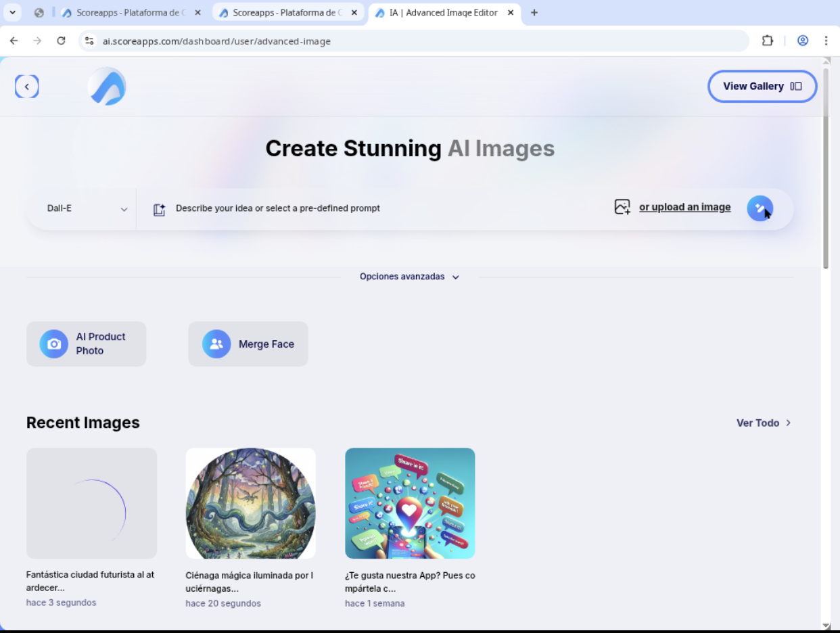Open the AI Product Photo tool
Image resolution: width=840 pixels, height=633 pixels.
(x=86, y=344)
